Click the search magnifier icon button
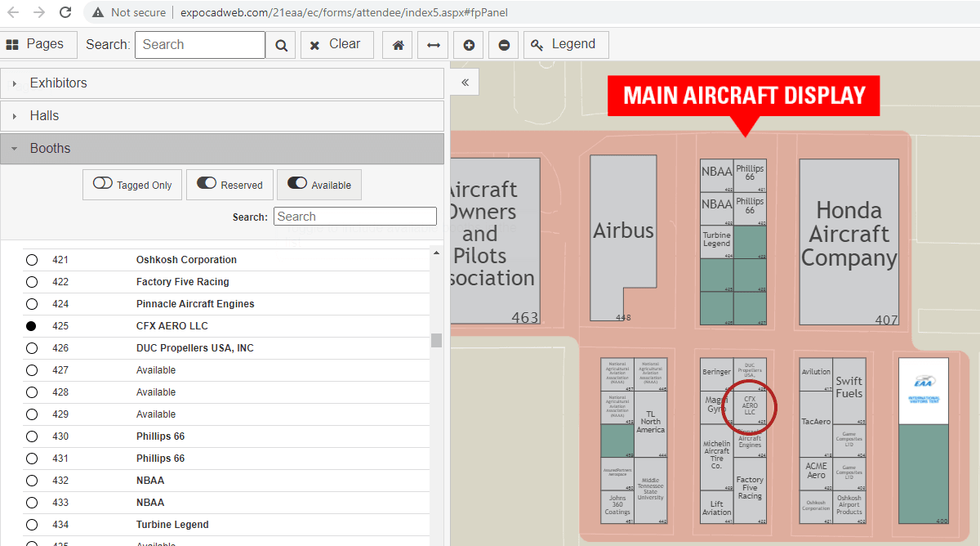Screen dimensions: 980x546 point(281,45)
